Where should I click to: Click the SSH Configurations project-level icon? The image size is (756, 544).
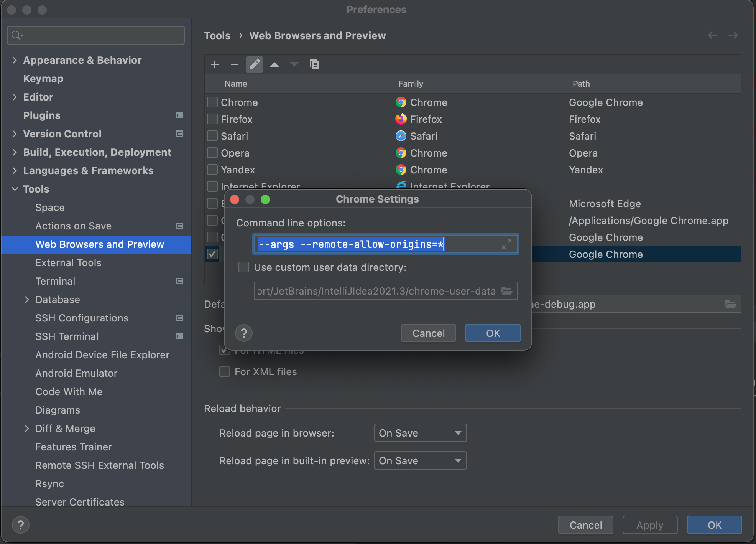179,318
